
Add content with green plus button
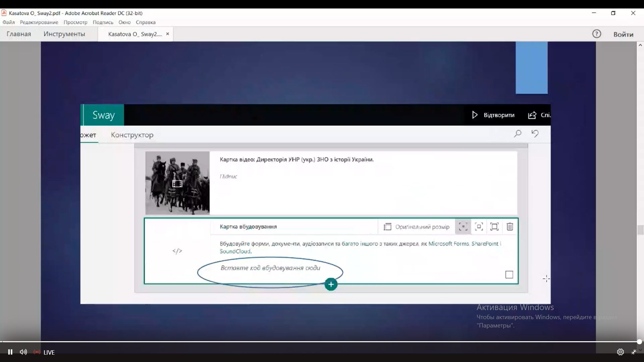click(x=331, y=285)
